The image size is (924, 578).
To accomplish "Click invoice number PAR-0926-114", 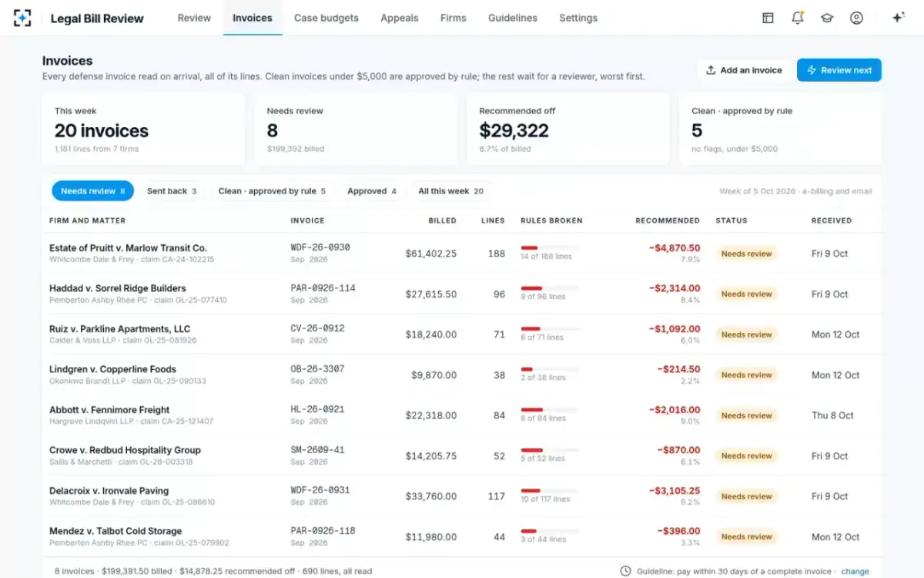I will click(x=323, y=288).
